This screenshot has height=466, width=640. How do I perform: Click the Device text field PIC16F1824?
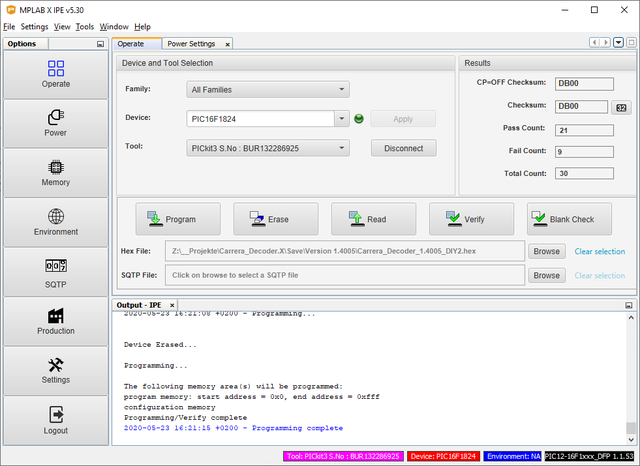260,119
